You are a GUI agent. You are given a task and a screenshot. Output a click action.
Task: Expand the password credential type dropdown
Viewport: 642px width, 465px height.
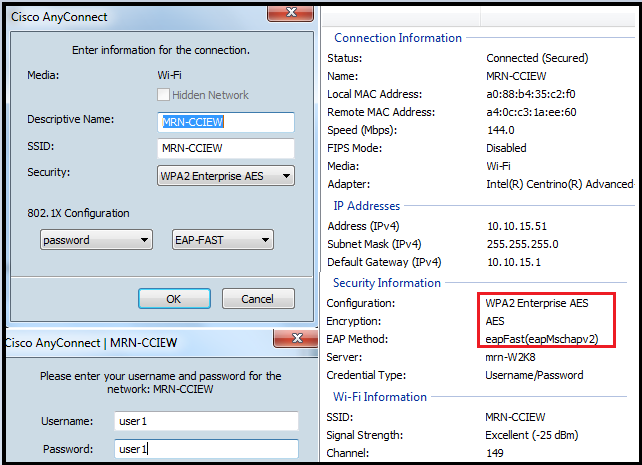tap(97, 240)
